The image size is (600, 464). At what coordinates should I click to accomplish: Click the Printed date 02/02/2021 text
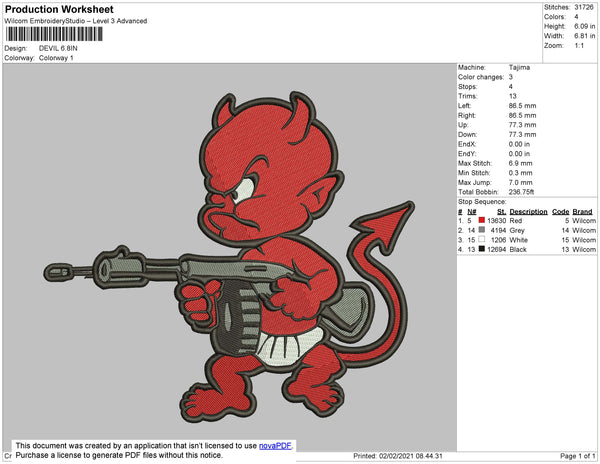point(398,456)
